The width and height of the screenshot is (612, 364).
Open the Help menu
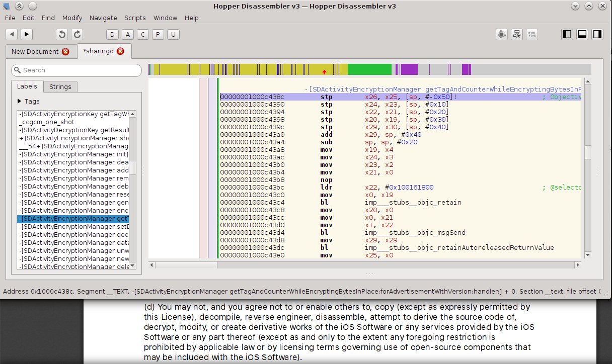(192, 18)
